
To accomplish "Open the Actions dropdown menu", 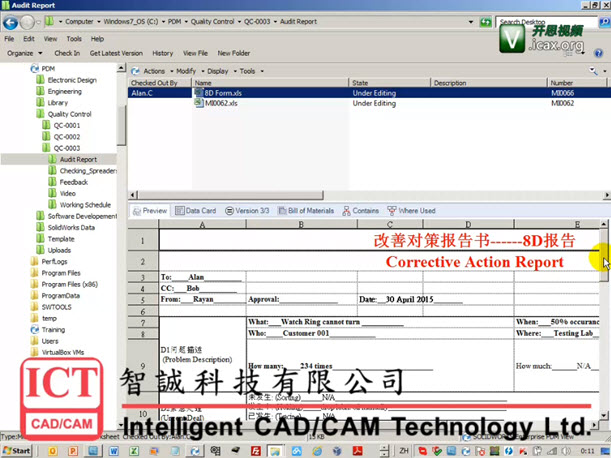I will [x=153, y=71].
